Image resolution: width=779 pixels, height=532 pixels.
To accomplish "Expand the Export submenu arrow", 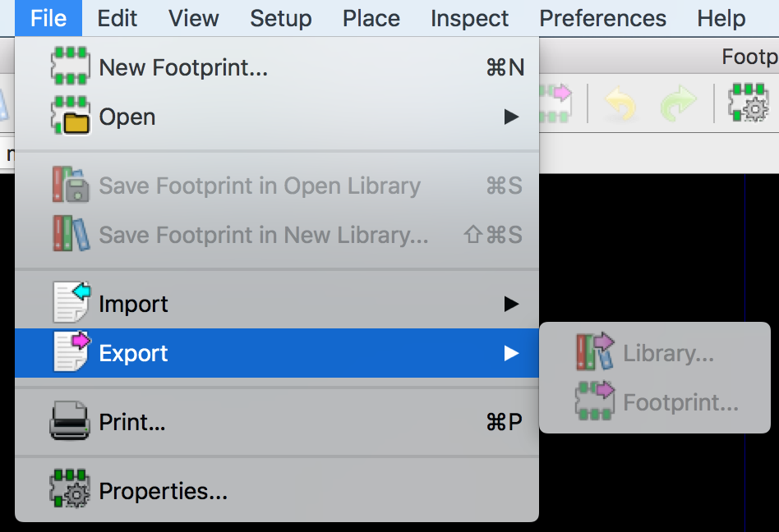I will coord(512,353).
